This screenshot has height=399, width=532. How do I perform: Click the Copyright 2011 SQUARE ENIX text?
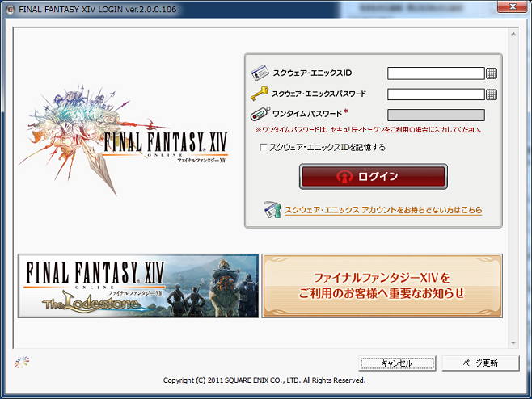(x=264, y=380)
